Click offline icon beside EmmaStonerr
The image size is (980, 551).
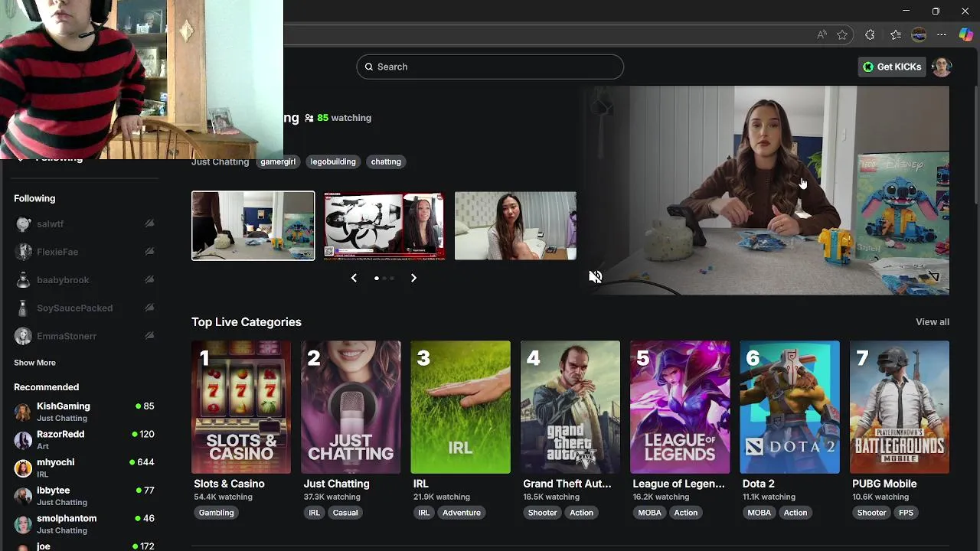point(149,335)
